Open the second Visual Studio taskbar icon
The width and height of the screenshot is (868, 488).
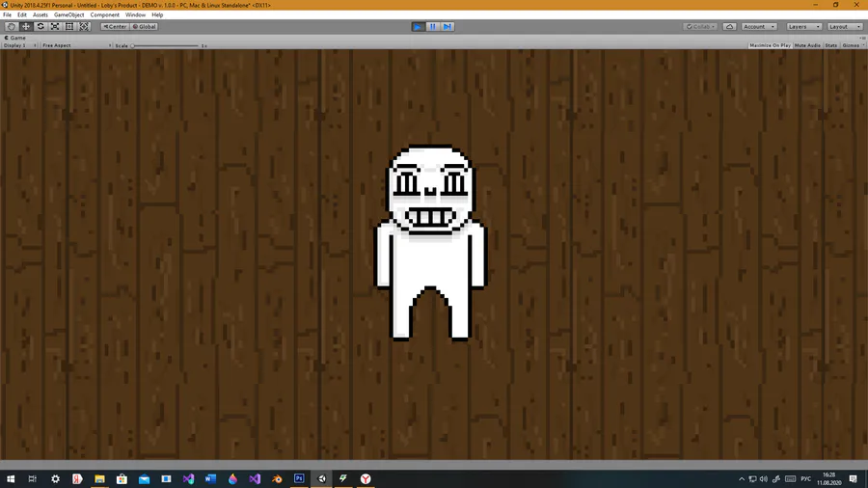254,478
